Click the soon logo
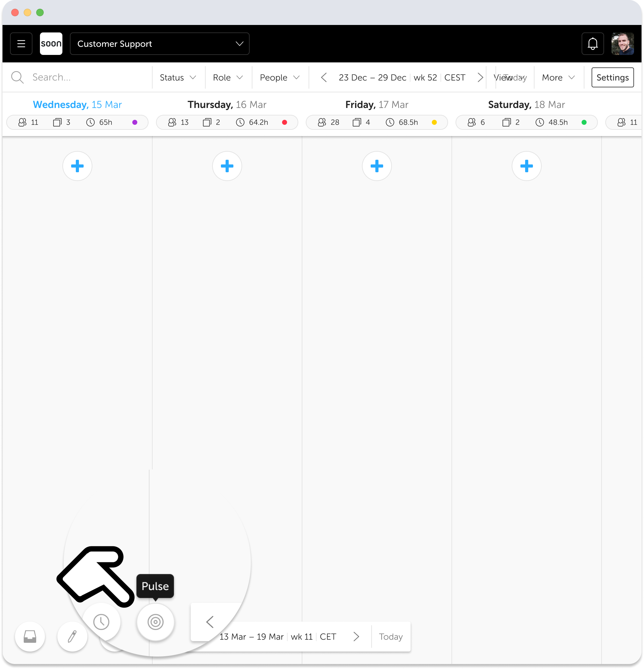 pos(51,44)
